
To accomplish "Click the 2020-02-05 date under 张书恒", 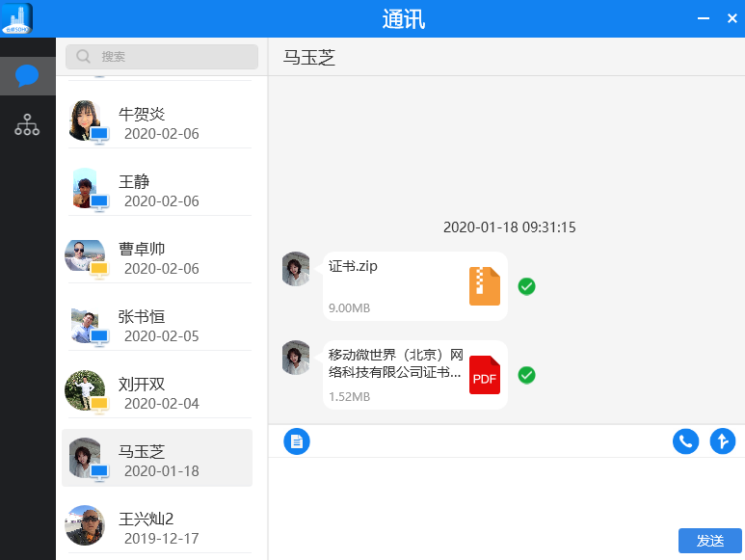I will point(162,336).
